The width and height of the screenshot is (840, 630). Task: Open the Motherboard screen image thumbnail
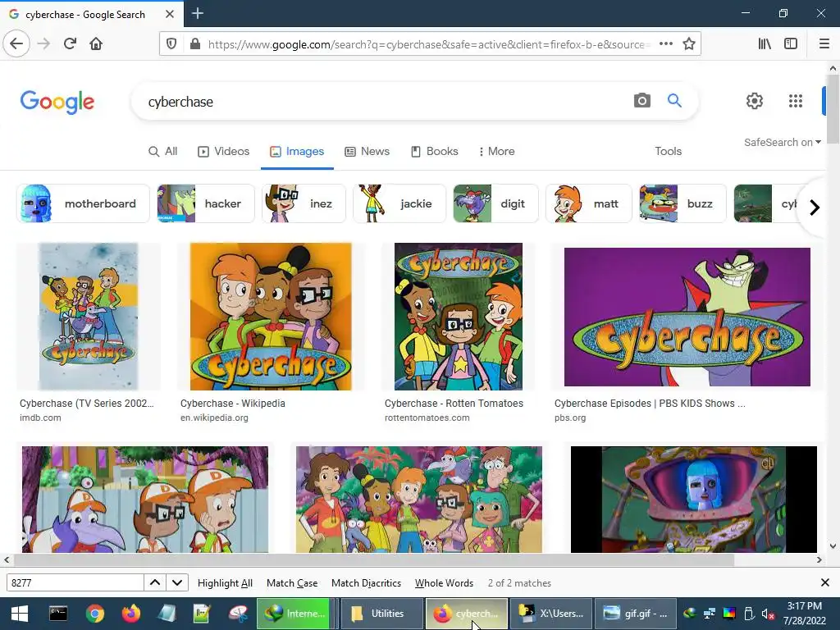pyautogui.click(x=694, y=500)
